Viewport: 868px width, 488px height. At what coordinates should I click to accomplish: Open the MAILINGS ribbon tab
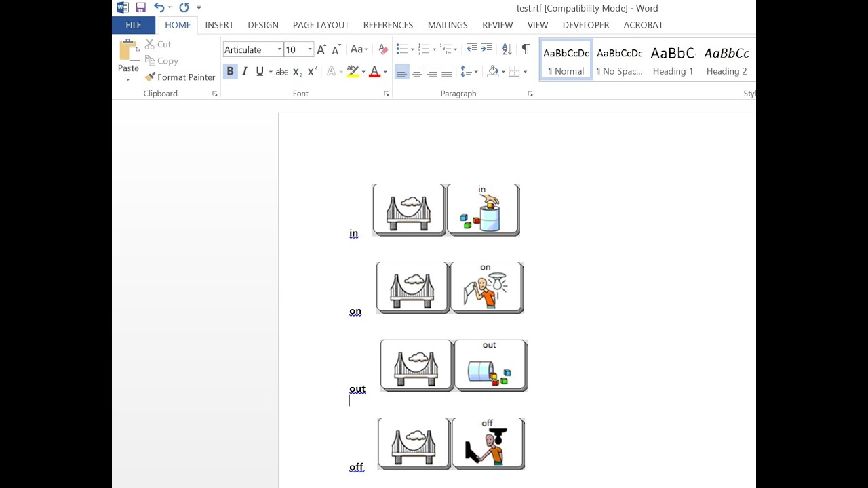[448, 25]
